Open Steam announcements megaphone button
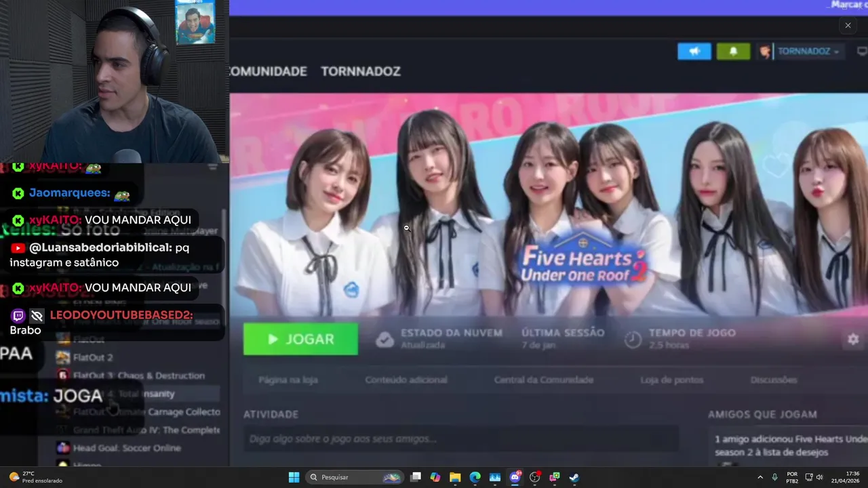The height and width of the screenshot is (488, 868). pyautogui.click(x=694, y=52)
